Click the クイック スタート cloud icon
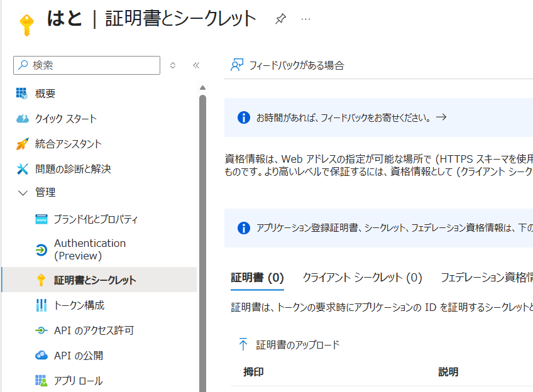 [23, 119]
